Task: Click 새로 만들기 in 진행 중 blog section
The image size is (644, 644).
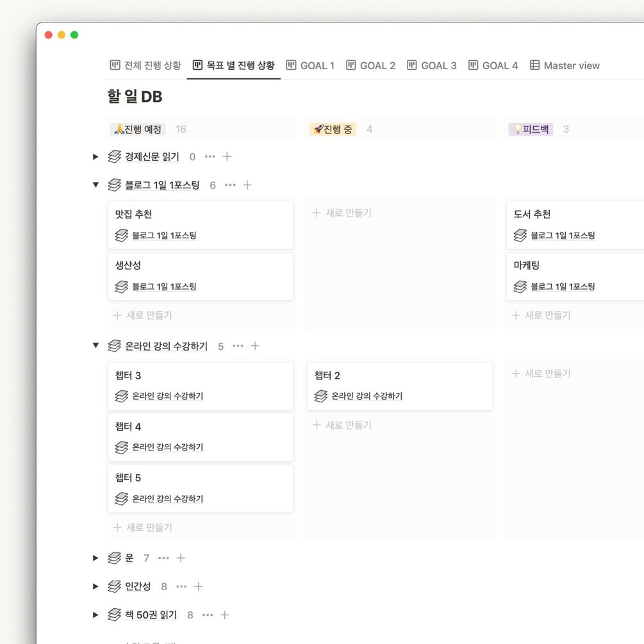Action: coord(342,213)
